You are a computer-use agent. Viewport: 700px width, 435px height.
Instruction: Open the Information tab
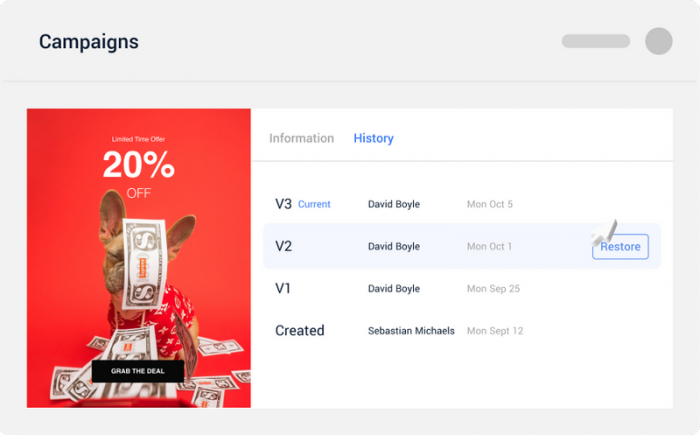[x=301, y=138]
